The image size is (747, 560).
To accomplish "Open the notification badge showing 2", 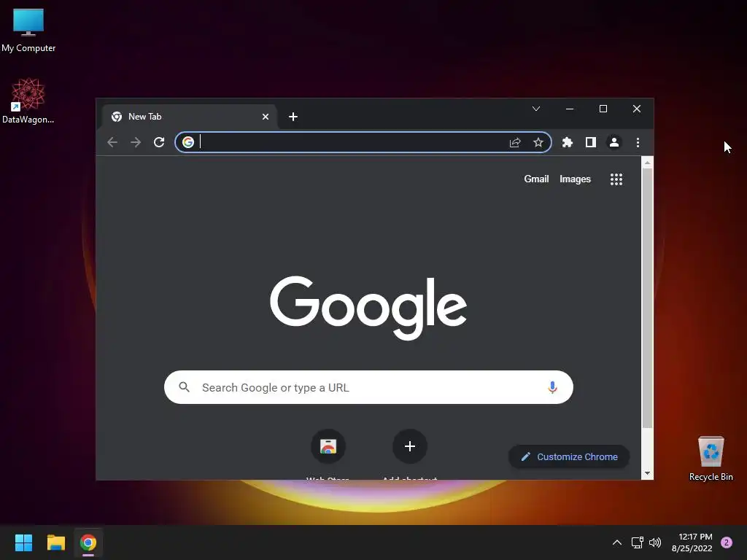I will coord(727,542).
